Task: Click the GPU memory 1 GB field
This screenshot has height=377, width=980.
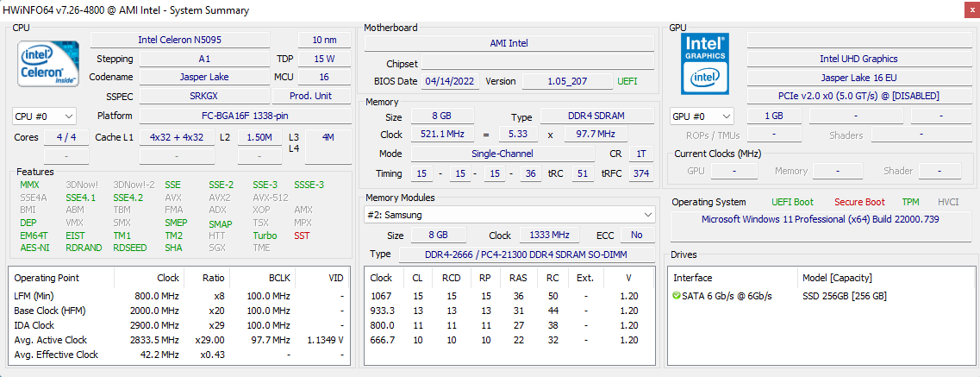Action: 774,116
